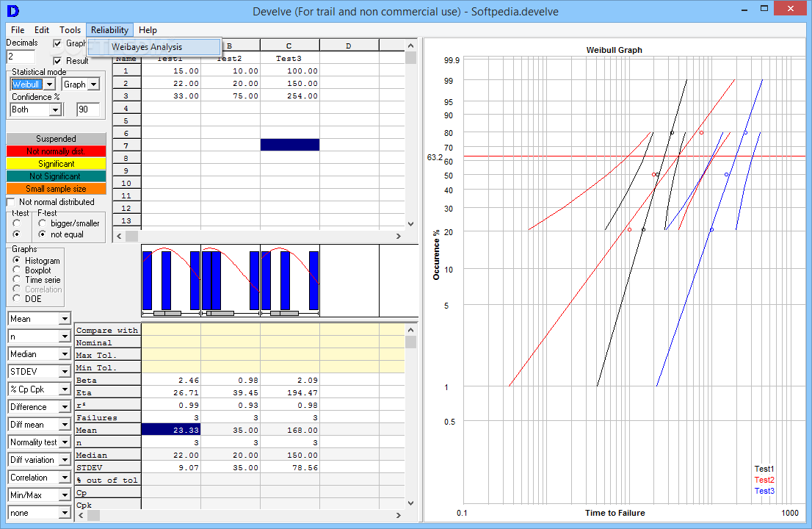The width and height of the screenshot is (812, 529).
Task: Open the Normality test dropdown
Action: (40, 442)
